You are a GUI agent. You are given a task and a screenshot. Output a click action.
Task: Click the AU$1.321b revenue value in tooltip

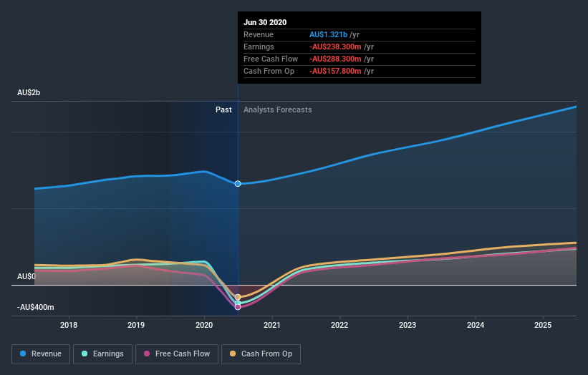329,34
